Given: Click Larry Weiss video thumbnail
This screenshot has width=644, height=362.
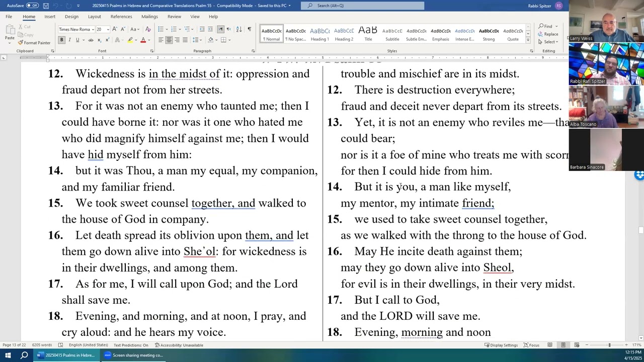Looking at the screenshot, I should coord(606,22).
